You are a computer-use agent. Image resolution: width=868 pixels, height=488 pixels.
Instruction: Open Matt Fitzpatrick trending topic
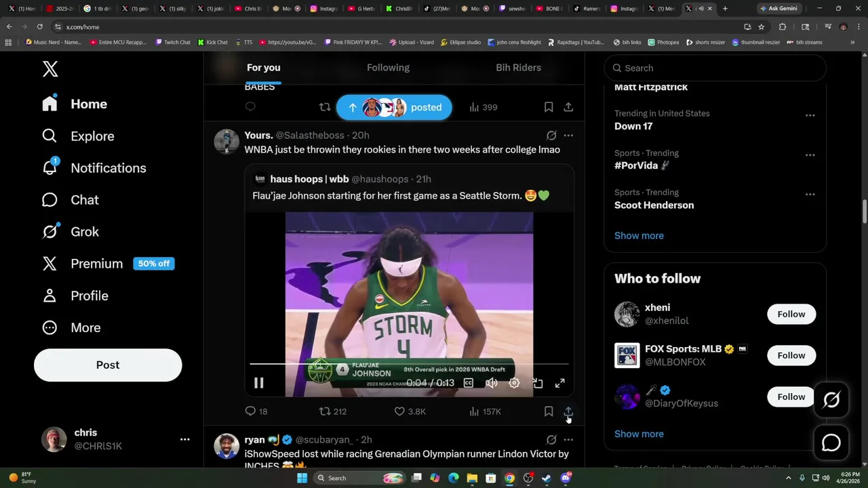651,87
